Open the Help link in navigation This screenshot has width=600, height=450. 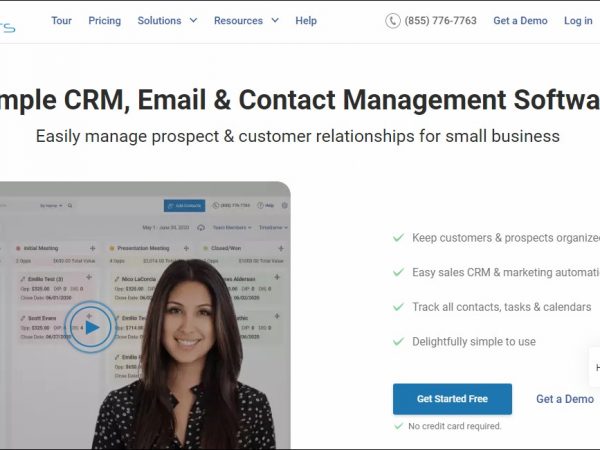point(306,21)
